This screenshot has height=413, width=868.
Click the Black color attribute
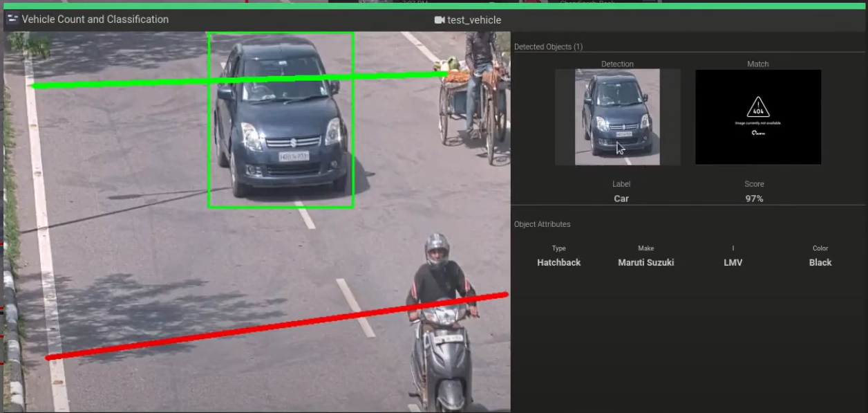click(x=820, y=263)
